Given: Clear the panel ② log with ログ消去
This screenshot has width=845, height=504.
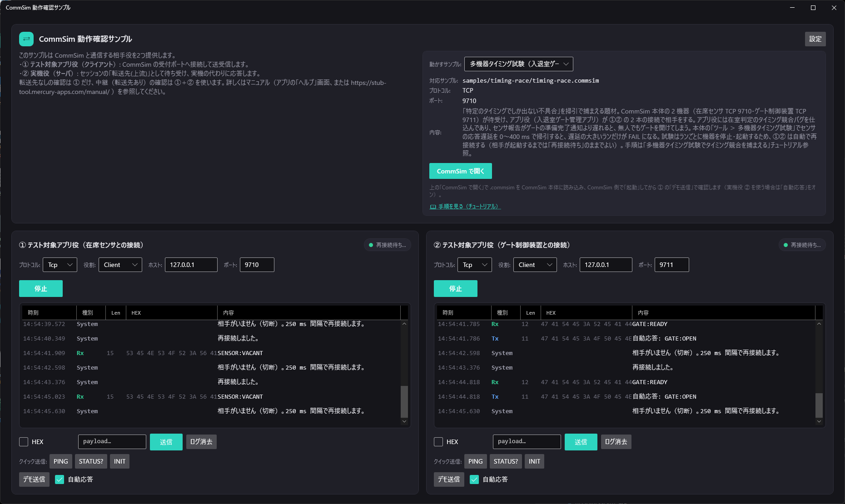Looking at the screenshot, I should click(616, 442).
